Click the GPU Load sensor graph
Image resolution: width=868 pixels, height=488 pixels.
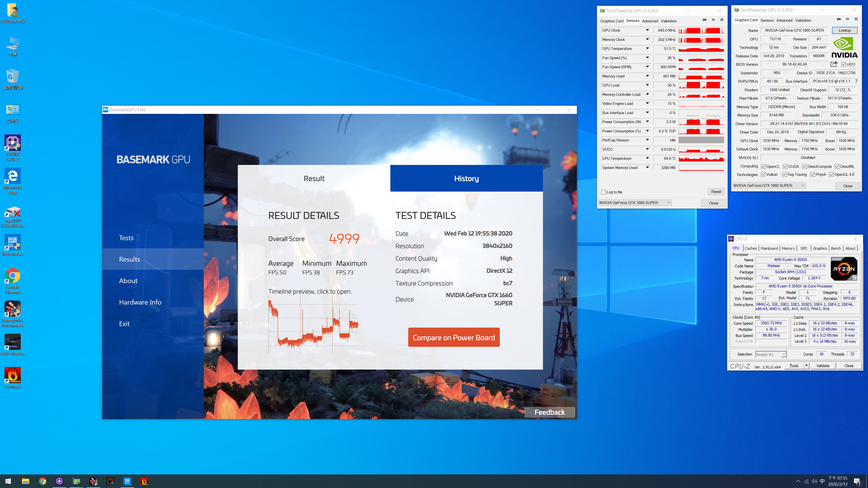point(701,85)
